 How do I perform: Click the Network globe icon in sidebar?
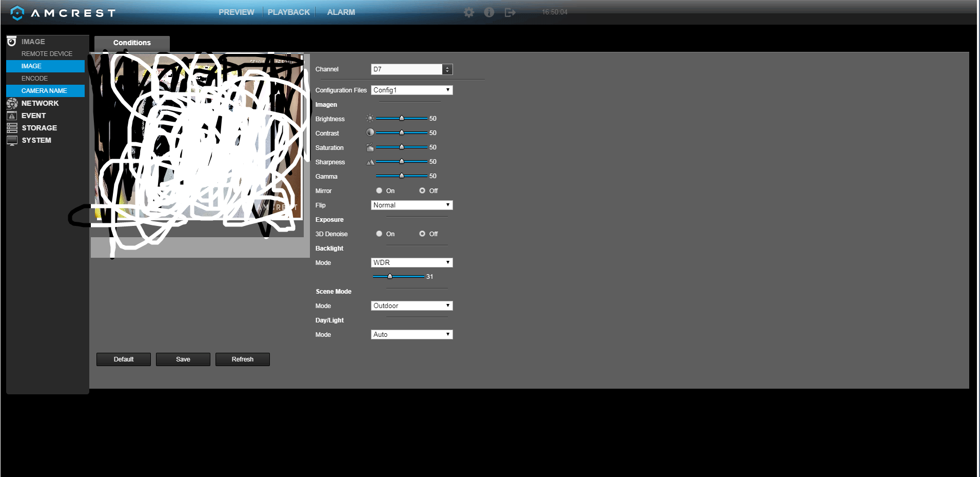click(12, 103)
